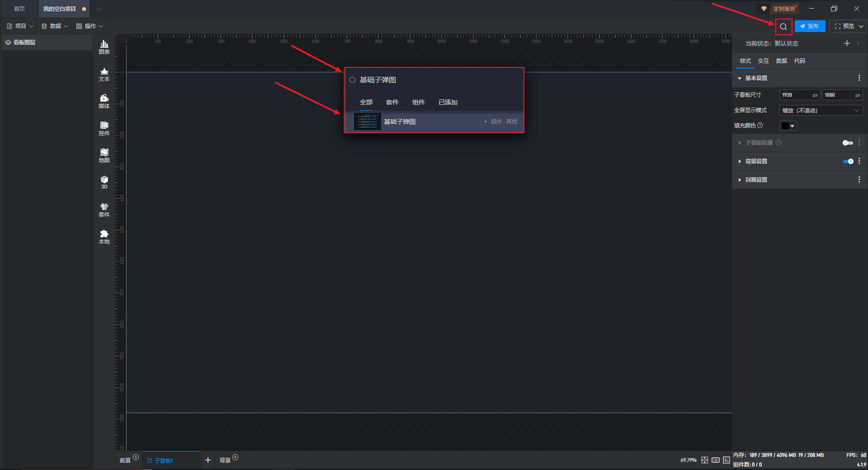
Task: Select the 已添加 filter in search popup
Action: tap(448, 103)
